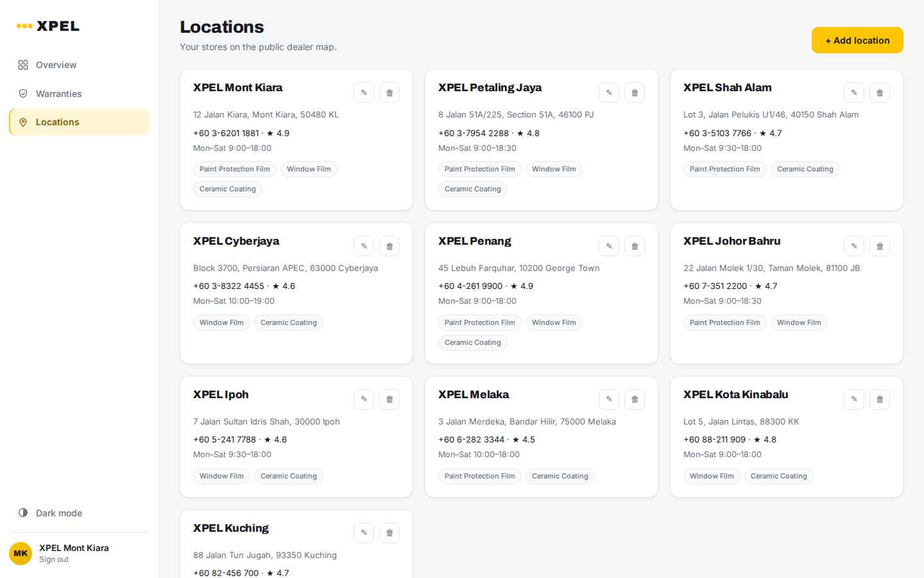Click address 12 Jalan Kiara, Mont Kiara
Screen dimensions: 924x578
coord(266,115)
